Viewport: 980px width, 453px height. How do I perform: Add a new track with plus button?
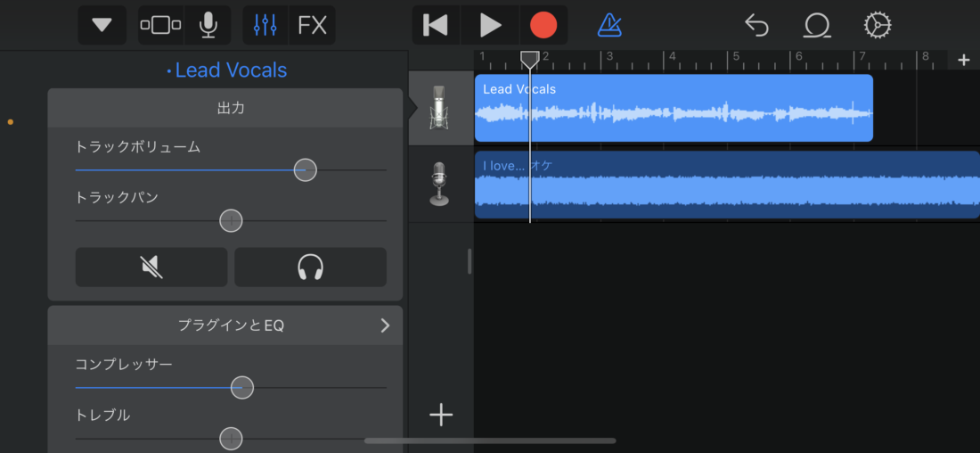pyautogui.click(x=441, y=415)
